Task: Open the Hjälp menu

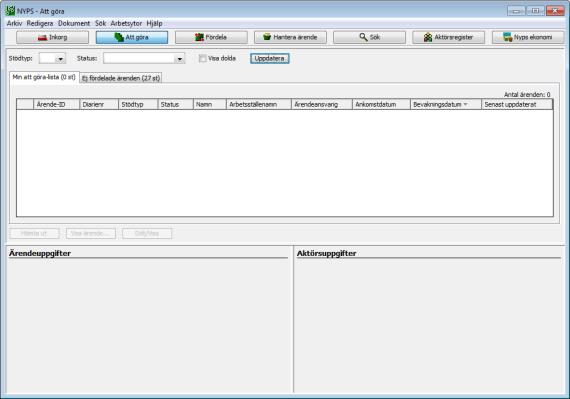Action: [x=154, y=23]
